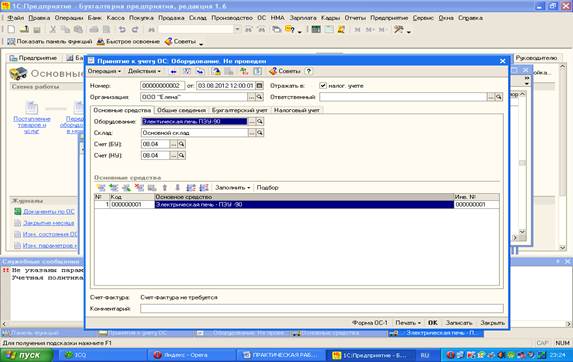Click the Redo arrow in main toolbar
The height and width of the screenshot is (362, 573).
pos(135,30)
